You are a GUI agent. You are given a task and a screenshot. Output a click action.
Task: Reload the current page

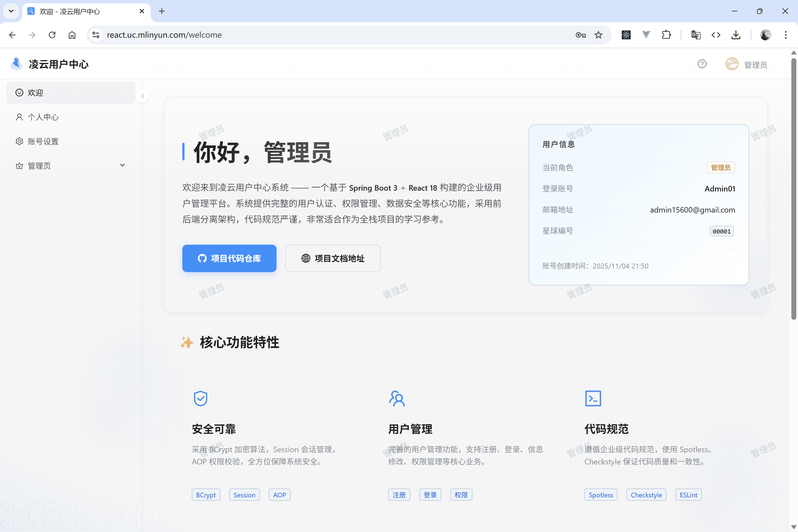pos(52,35)
